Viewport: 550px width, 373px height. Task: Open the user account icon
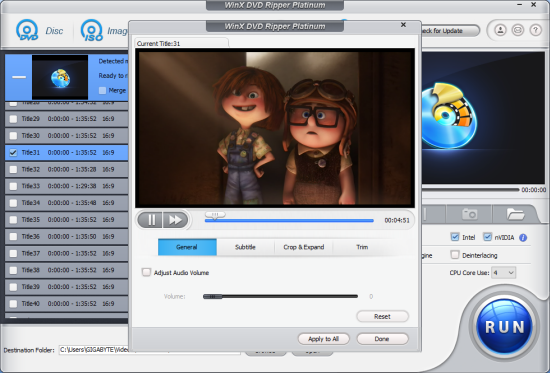[x=500, y=30]
